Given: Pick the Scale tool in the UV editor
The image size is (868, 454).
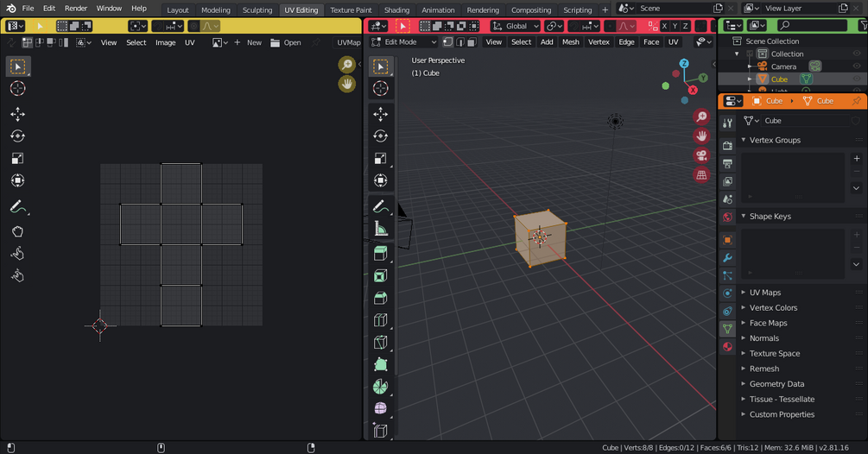Looking at the screenshot, I should (18, 158).
